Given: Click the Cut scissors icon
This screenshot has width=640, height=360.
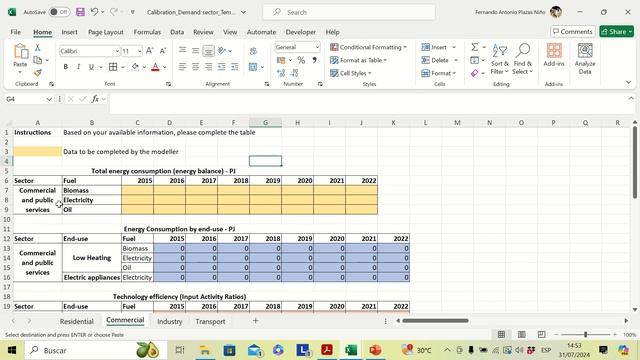Looking at the screenshot, I should pos(38,48).
